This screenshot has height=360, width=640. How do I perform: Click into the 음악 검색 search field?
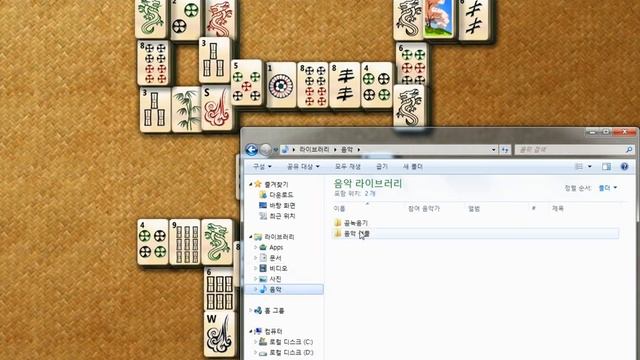(x=570, y=150)
